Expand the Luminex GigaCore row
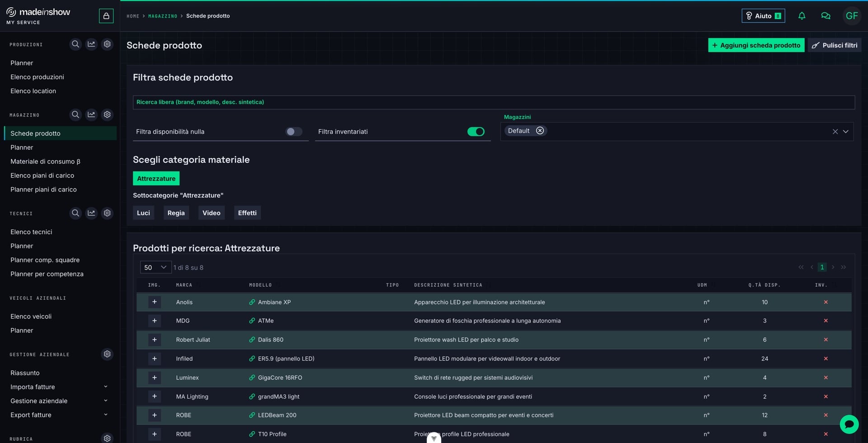Image resolution: width=868 pixels, height=443 pixels. coord(155,377)
